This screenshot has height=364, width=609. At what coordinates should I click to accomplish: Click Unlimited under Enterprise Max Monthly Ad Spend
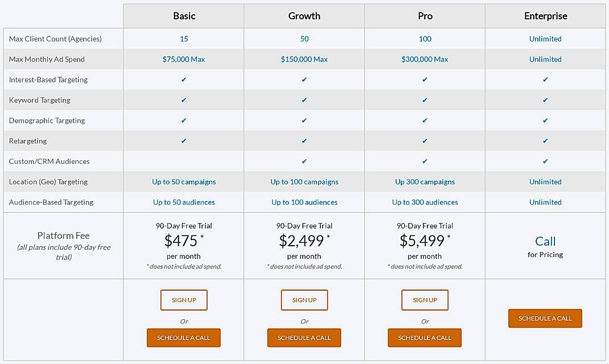coord(545,59)
